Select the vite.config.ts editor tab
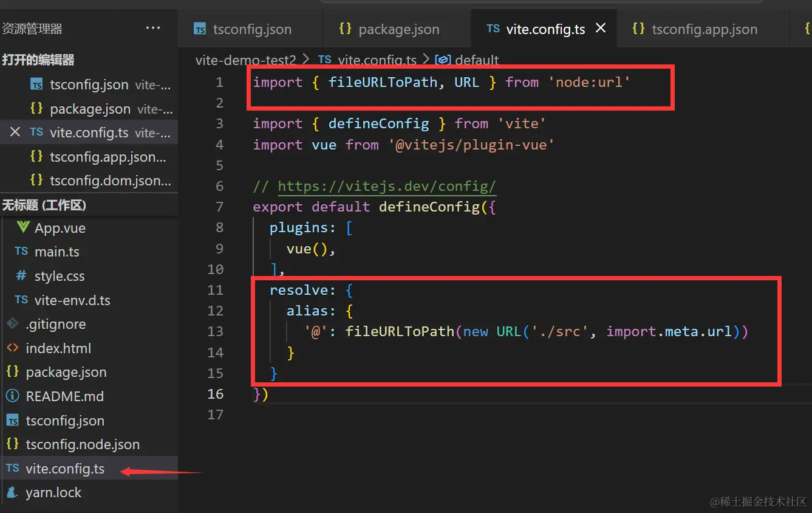812x513 pixels. point(544,29)
